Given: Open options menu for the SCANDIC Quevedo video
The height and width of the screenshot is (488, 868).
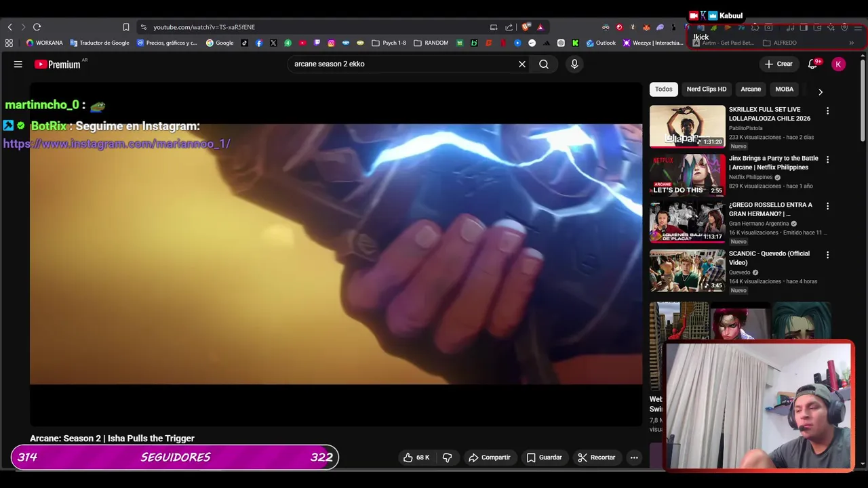Looking at the screenshot, I should click(x=827, y=255).
